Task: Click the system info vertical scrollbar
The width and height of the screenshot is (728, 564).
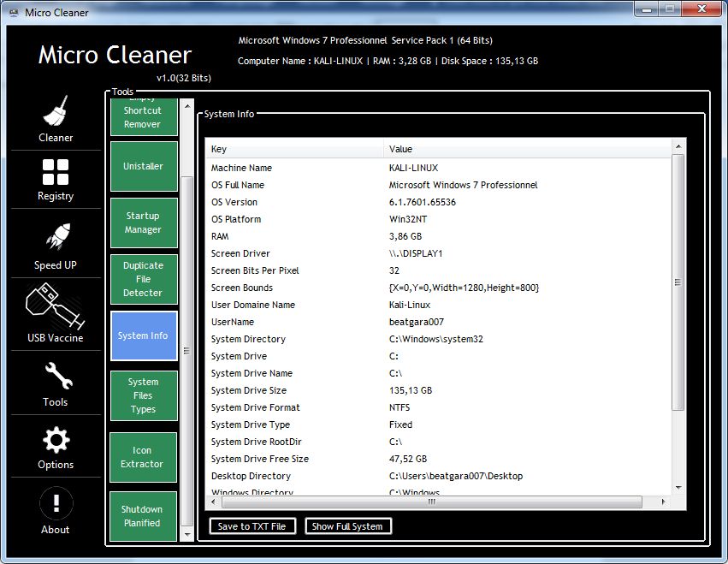Action: coord(678,282)
